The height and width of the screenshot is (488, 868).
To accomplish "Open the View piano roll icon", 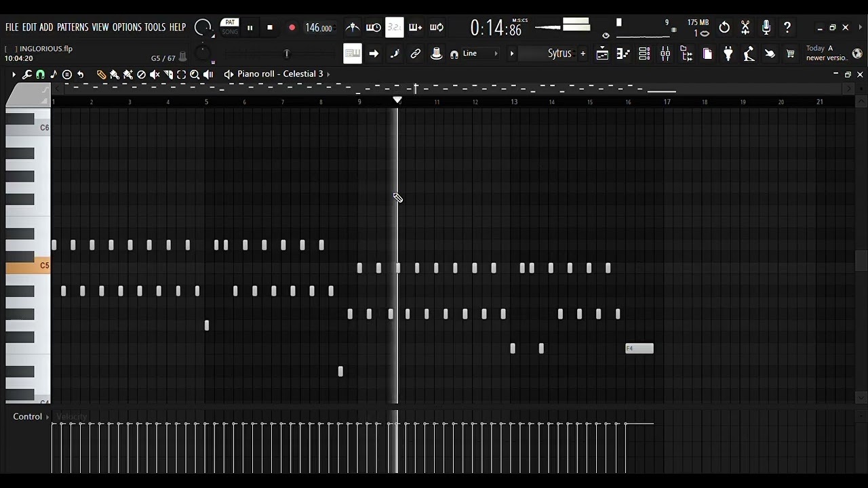I will pos(623,54).
